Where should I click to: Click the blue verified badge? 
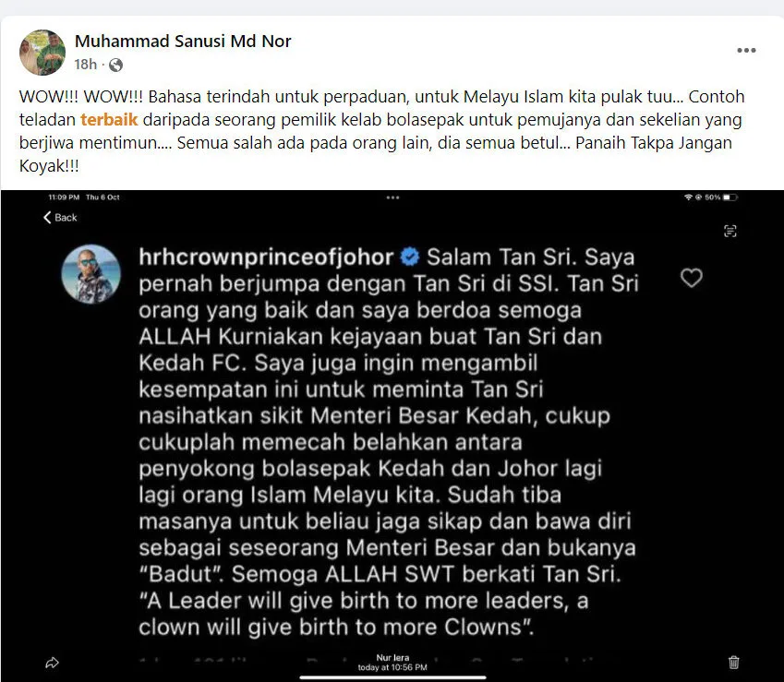point(409,257)
